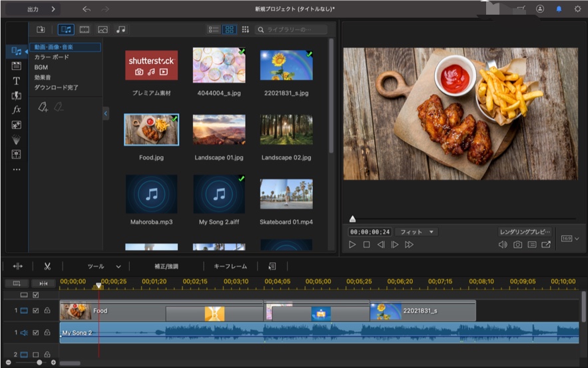Switch library to list view
The width and height of the screenshot is (588, 368).
[214, 29]
